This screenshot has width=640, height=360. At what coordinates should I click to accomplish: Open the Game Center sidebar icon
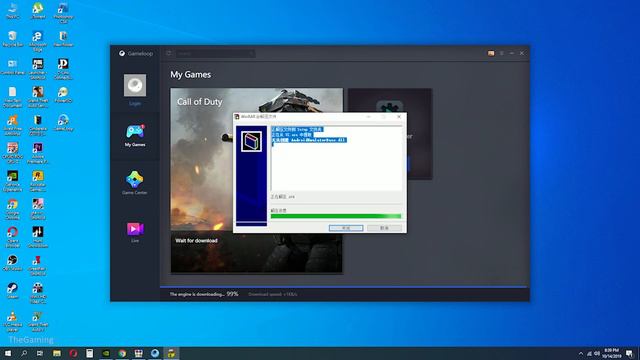135,183
